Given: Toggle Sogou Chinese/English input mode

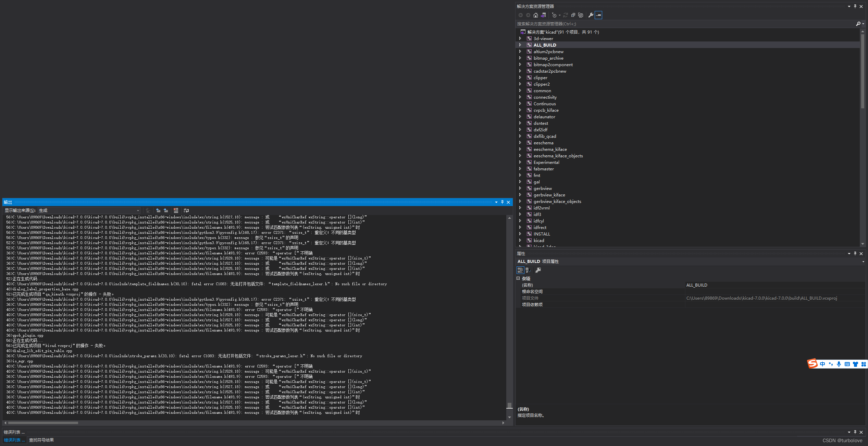Looking at the screenshot, I should pos(822,364).
